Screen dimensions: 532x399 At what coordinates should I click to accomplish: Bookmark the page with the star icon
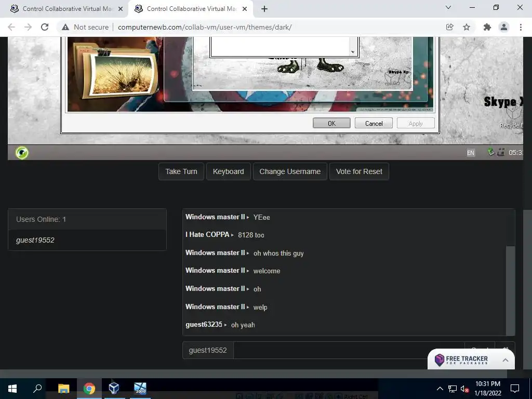point(467,27)
